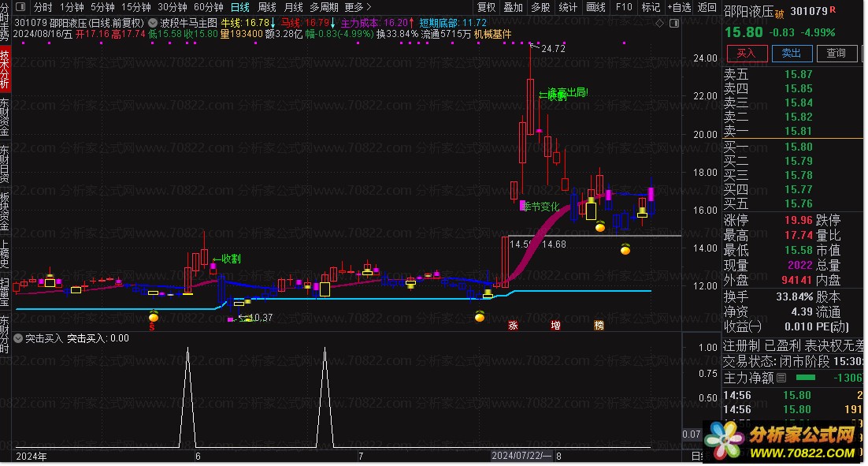Screen dimensions: 868x466
Task: Click the list icon beside 主力净额
Action: (x=781, y=378)
